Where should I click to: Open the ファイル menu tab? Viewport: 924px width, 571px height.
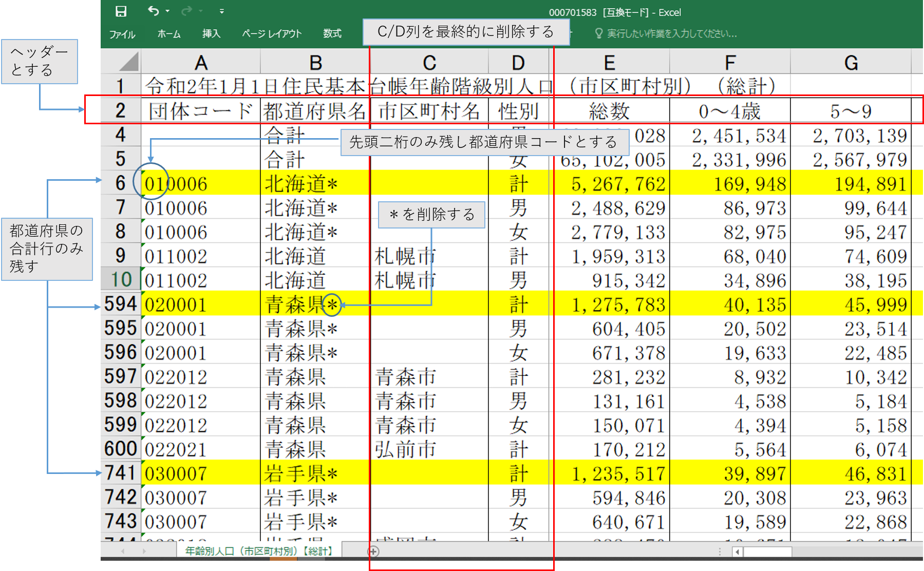coord(122,34)
